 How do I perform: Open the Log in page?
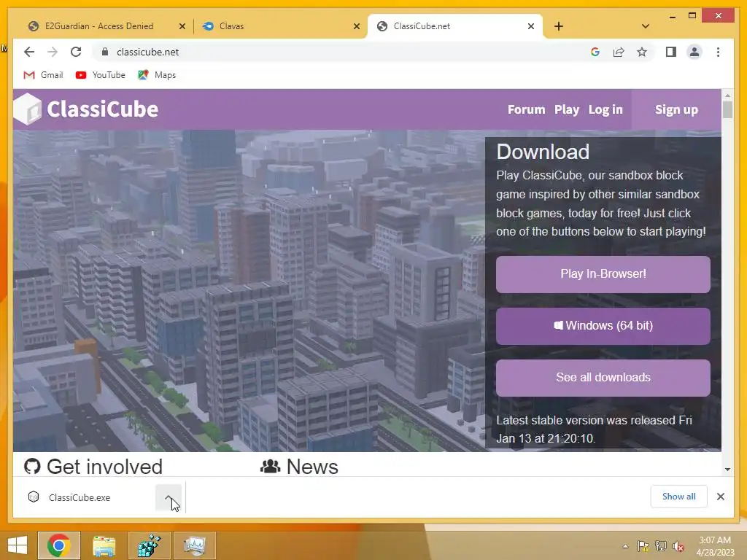pyautogui.click(x=605, y=109)
